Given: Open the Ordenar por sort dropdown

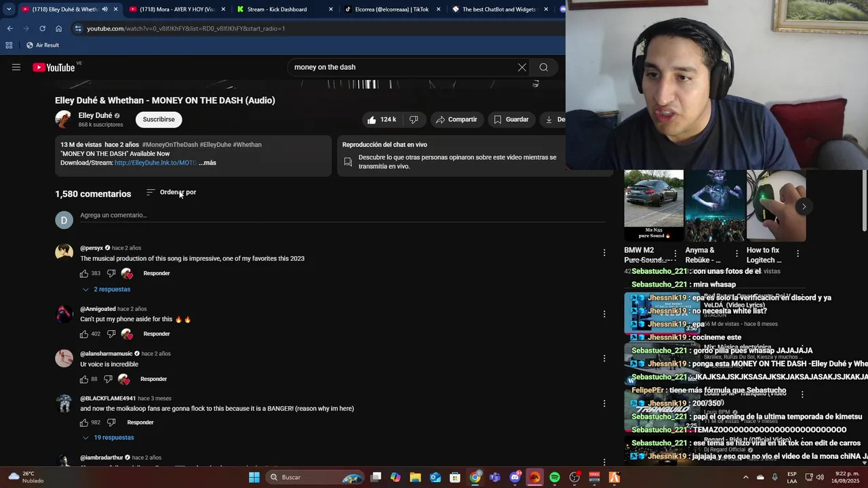Looking at the screenshot, I should click(x=172, y=192).
